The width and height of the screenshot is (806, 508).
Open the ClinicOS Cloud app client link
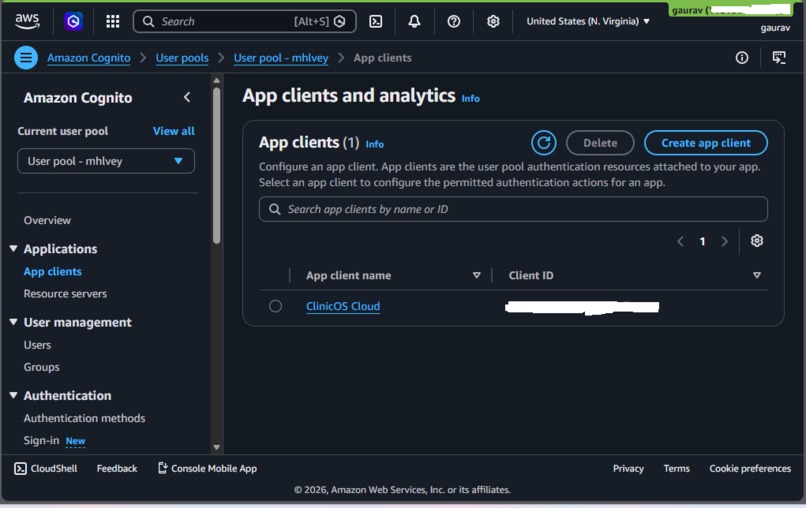point(343,306)
